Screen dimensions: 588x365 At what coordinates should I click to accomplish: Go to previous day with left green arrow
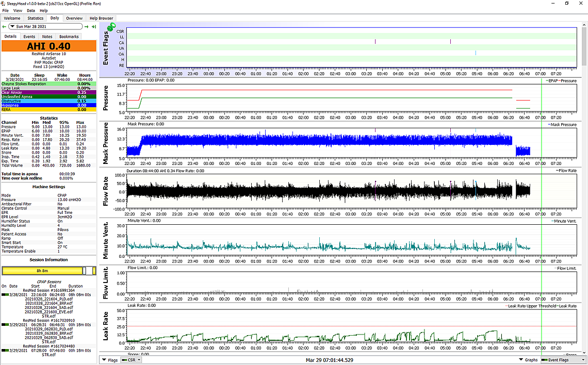tap(4, 27)
